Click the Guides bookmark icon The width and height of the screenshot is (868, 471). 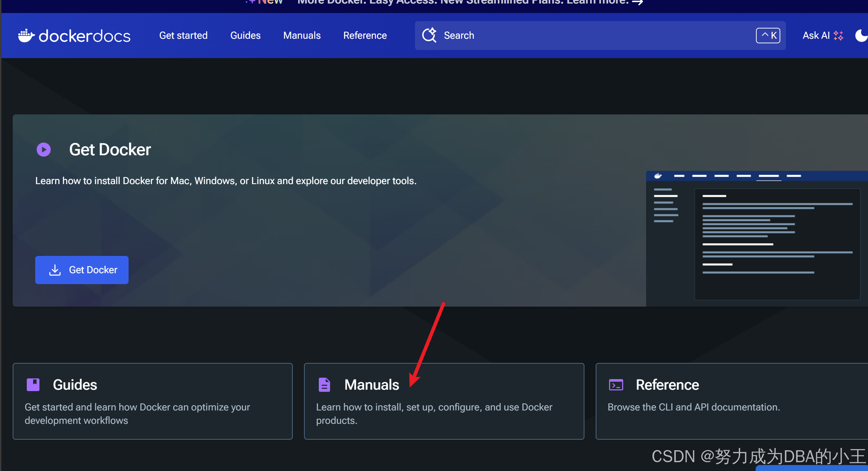pos(33,385)
